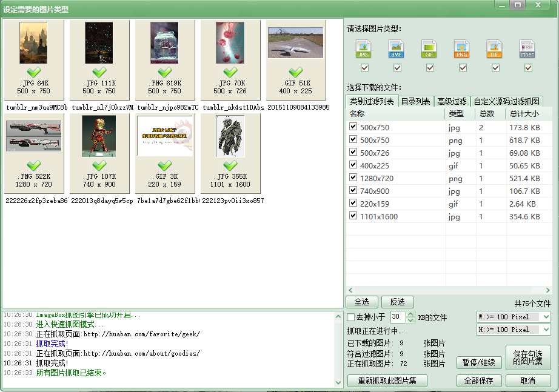Enable the remove-files-smaller-than-KB checkbox

pyautogui.click(x=350, y=317)
